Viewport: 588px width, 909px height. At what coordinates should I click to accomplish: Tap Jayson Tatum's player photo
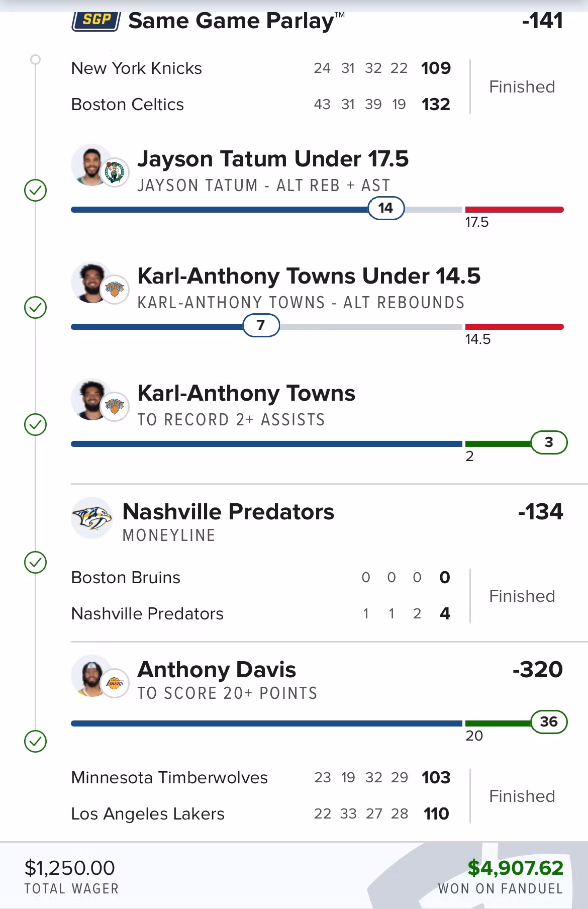pyautogui.click(x=91, y=165)
